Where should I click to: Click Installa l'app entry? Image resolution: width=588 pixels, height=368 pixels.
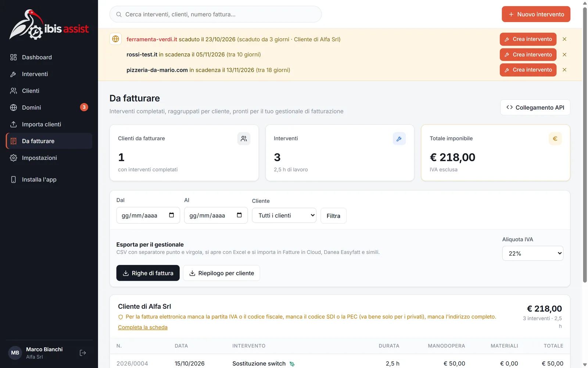click(x=49, y=180)
